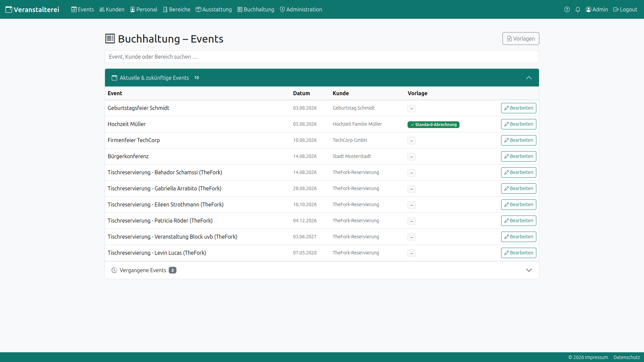The width and height of the screenshot is (644, 362).
Task: Open the Bereiche menu
Action: [176, 9]
